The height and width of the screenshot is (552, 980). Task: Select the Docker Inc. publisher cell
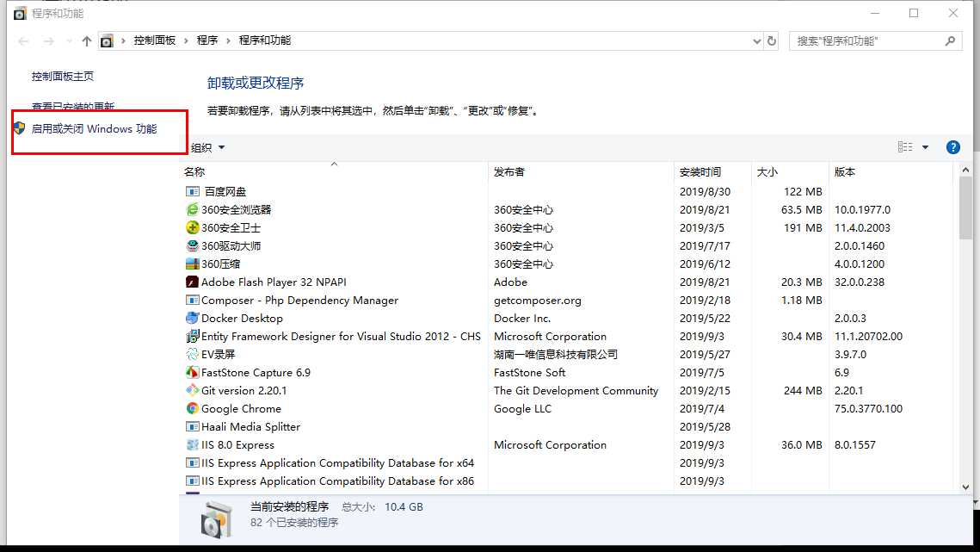(522, 319)
